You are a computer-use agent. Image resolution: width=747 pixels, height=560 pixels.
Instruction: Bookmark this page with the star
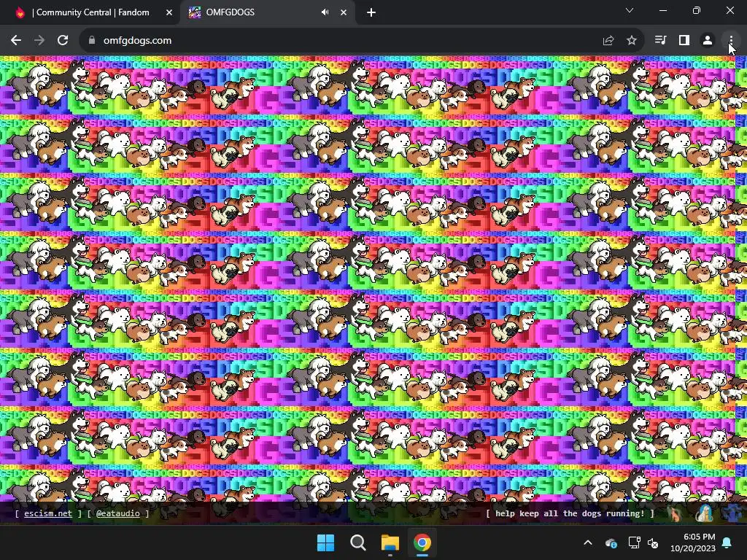click(632, 41)
